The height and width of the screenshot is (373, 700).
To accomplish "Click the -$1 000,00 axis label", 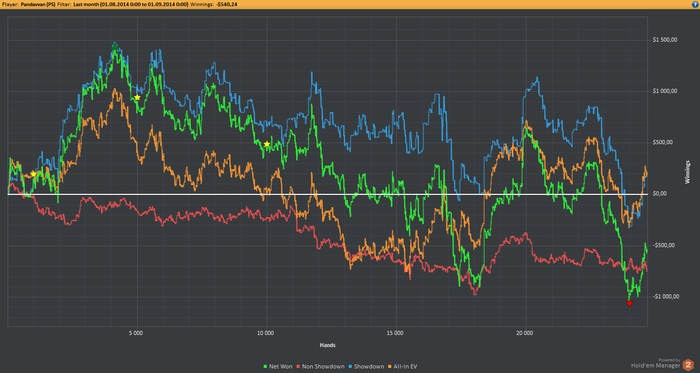I will pyautogui.click(x=665, y=297).
